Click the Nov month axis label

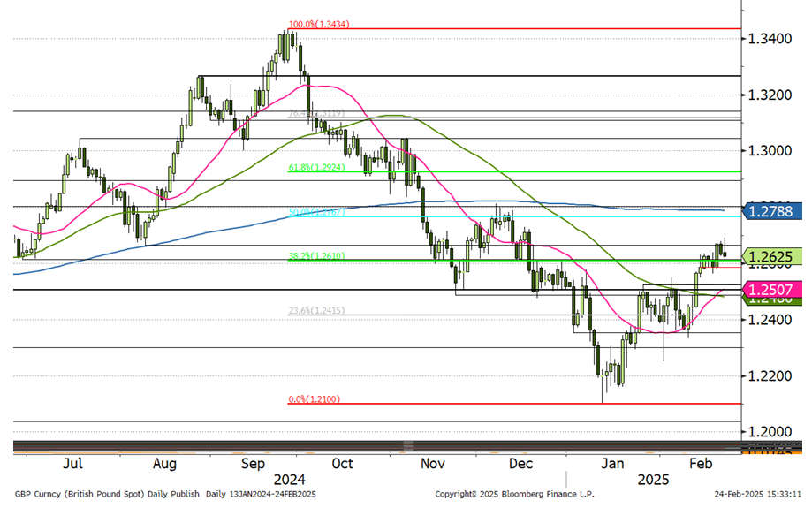[433, 463]
